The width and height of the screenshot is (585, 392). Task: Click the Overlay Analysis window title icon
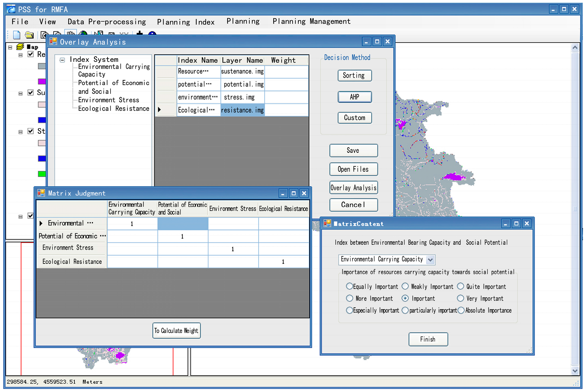53,41
